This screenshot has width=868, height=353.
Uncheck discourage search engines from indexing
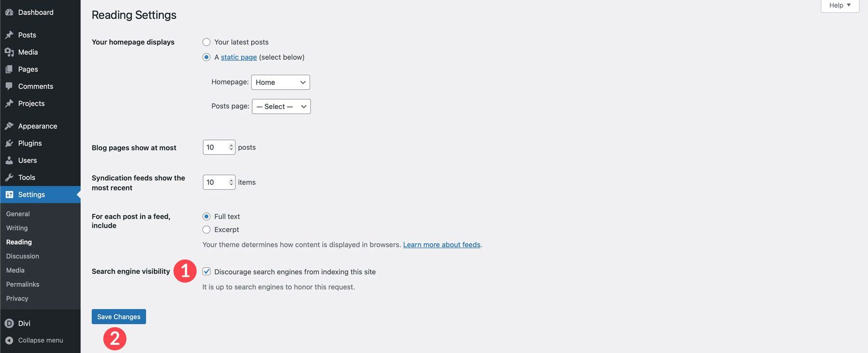click(x=206, y=271)
